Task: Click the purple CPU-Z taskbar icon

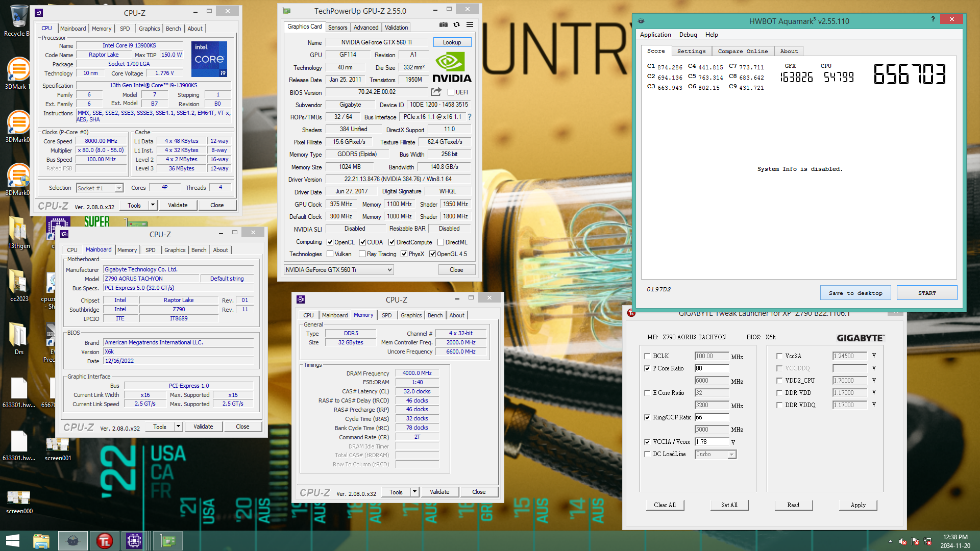Action: (x=134, y=541)
